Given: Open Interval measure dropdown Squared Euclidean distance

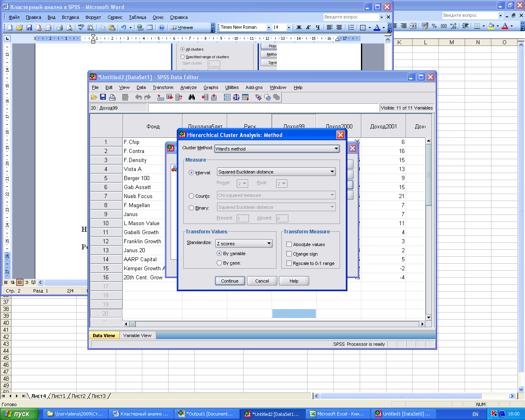Looking at the screenshot, I should [x=276, y=172].
